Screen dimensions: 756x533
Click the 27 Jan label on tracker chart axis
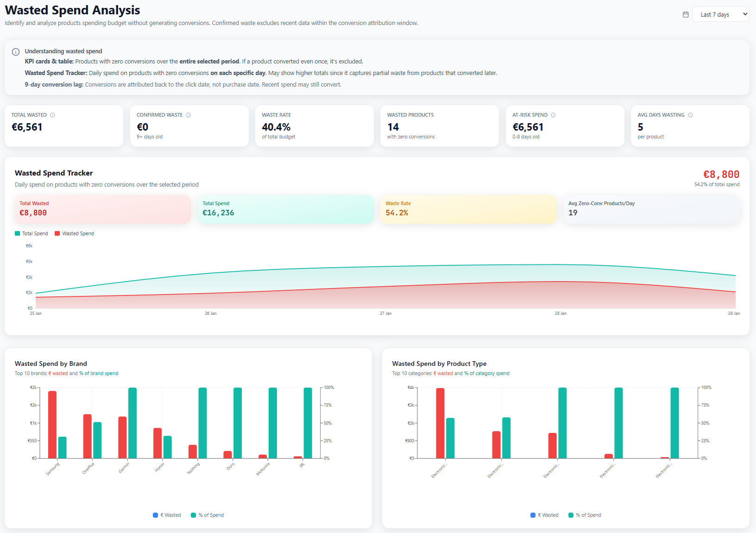coord(385,314)
